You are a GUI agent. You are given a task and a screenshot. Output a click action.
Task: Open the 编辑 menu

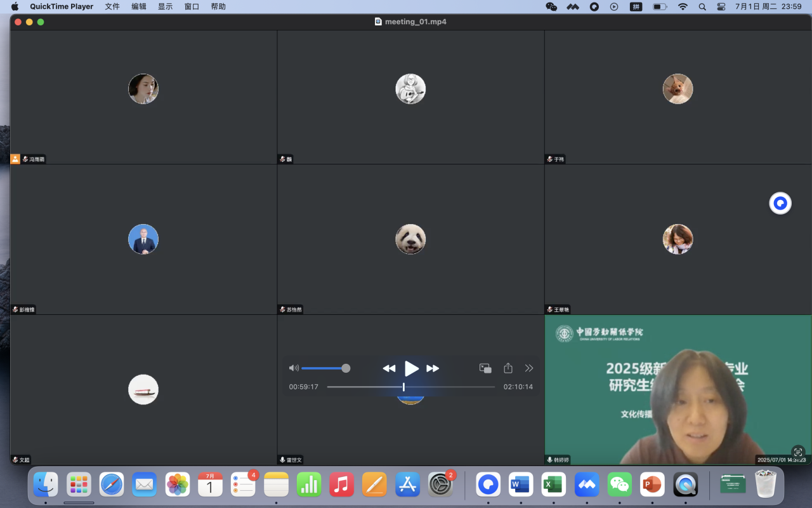pos(139,6)
